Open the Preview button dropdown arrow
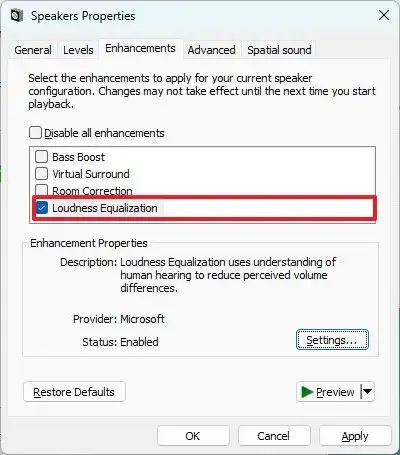Viewport: 400px width, 455px height. pyautogui.click(x=368, y=392)
